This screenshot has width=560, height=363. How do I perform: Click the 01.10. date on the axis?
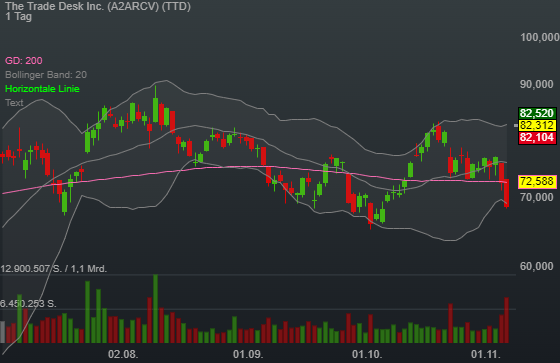pyautogui.click(x=367, y=354)
